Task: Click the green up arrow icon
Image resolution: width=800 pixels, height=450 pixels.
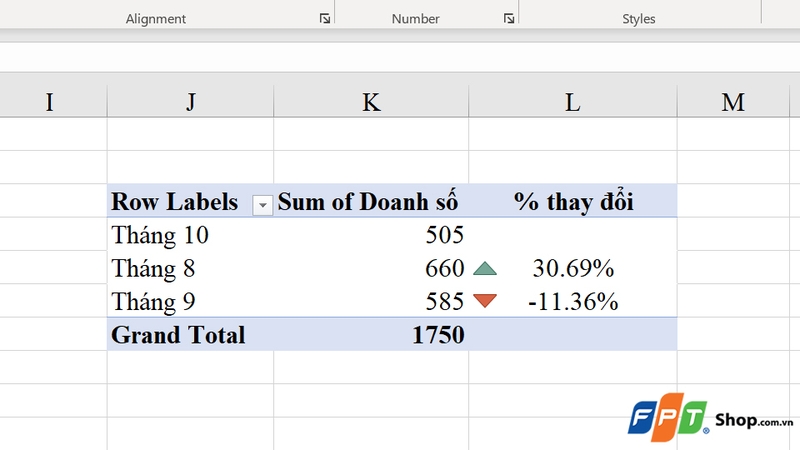Action: click(484, 268)
